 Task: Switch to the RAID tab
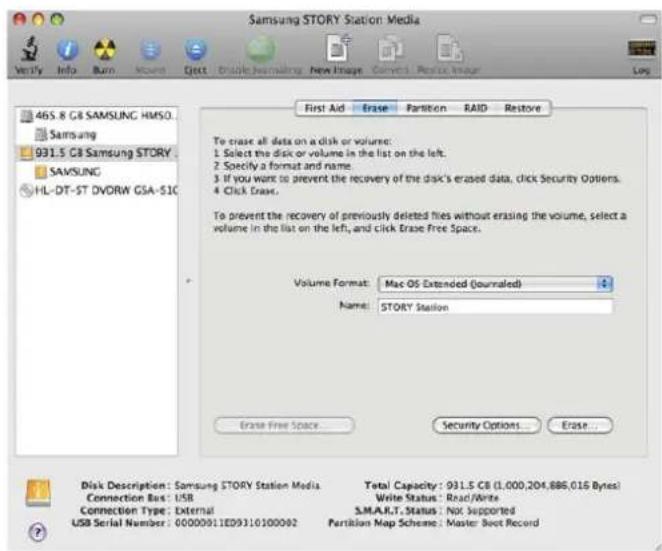coord(475,109)
